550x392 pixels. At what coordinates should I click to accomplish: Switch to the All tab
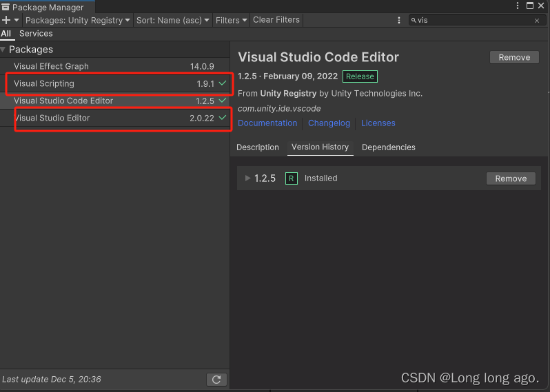coord(6,34)
